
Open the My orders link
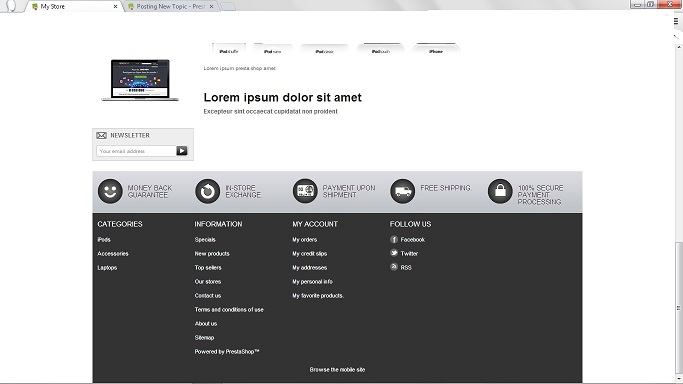coord(304,239)
